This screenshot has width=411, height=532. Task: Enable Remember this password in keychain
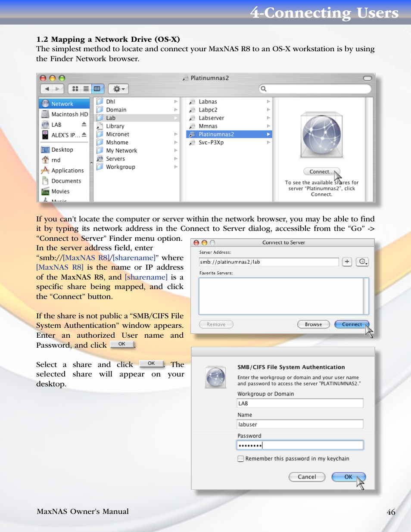click(x=241, y=459)
